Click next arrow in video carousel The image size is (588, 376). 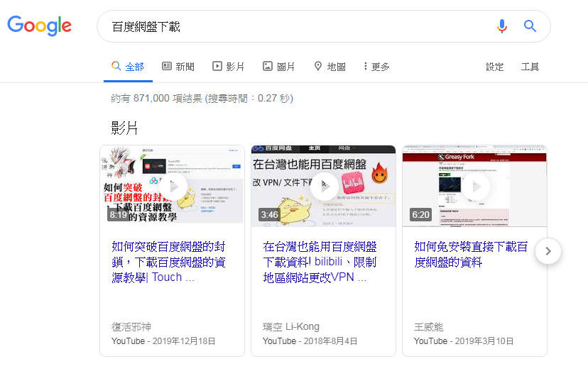click(x=548, y=251)
